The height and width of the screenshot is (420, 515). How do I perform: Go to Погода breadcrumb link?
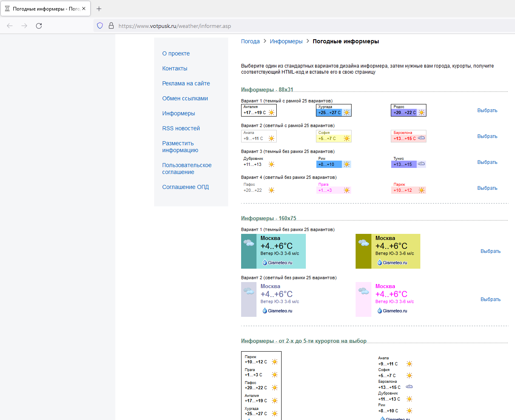pyautogui.click(x=250, y=41)
